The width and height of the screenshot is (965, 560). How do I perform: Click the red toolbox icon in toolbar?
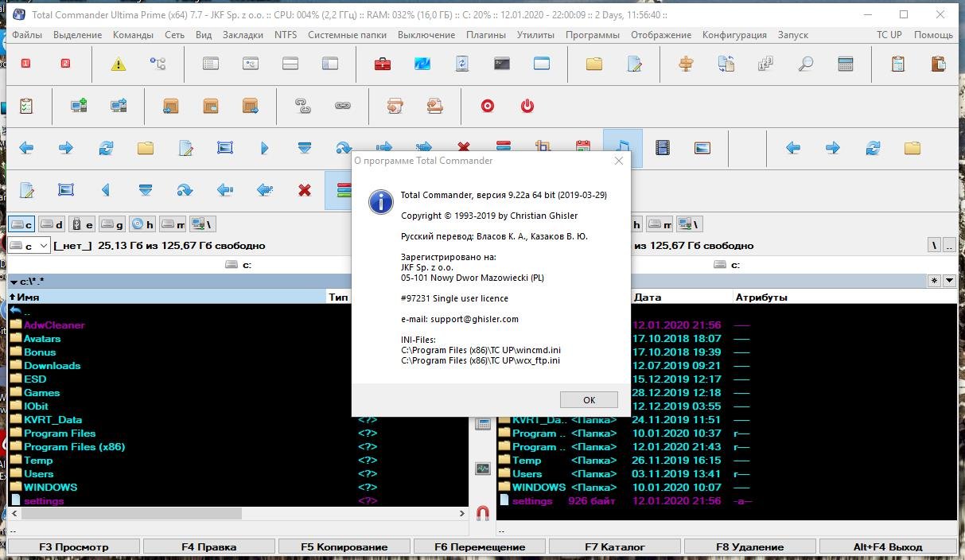point(383,64)
